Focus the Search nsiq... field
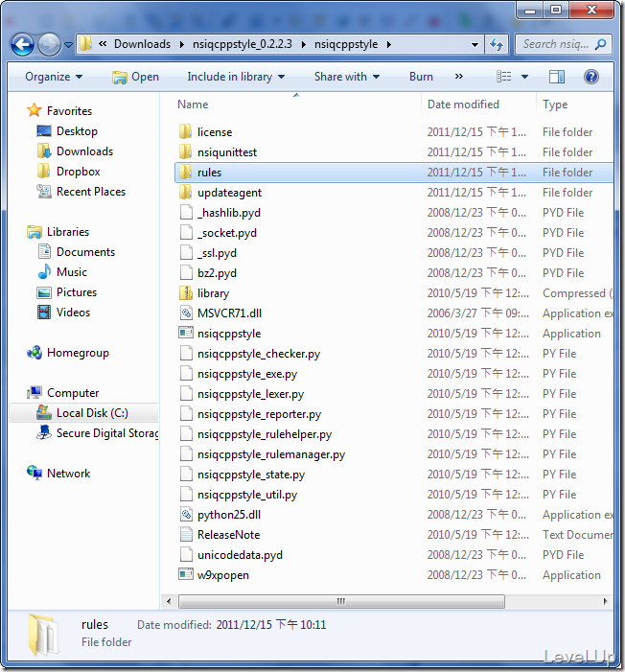The image size is (625, 672). 564,44
